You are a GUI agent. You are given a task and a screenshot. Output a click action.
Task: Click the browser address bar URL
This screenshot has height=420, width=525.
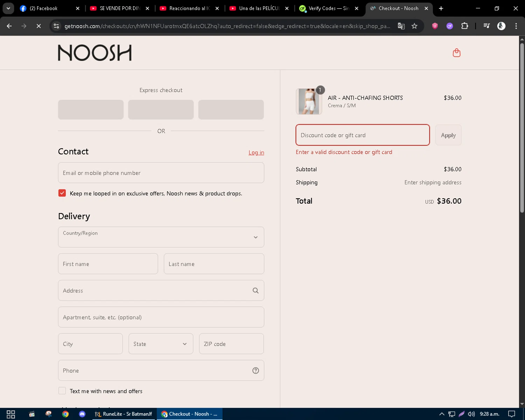[x=227, y=26]
